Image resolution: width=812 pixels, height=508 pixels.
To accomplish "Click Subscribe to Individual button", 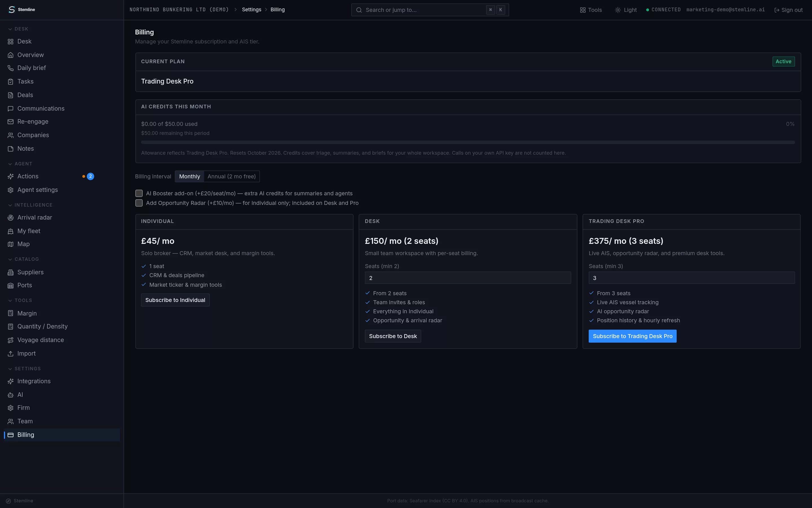I will click(x=175, y=300).
